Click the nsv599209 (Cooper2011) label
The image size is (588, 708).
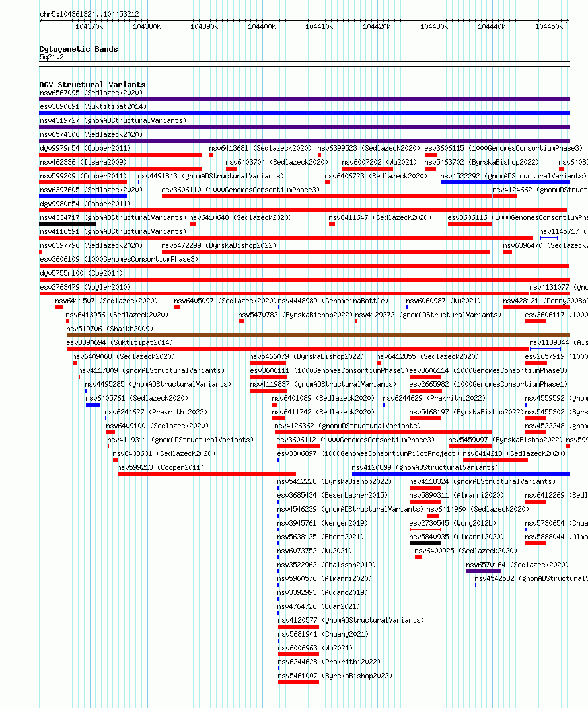click(83, 176)
